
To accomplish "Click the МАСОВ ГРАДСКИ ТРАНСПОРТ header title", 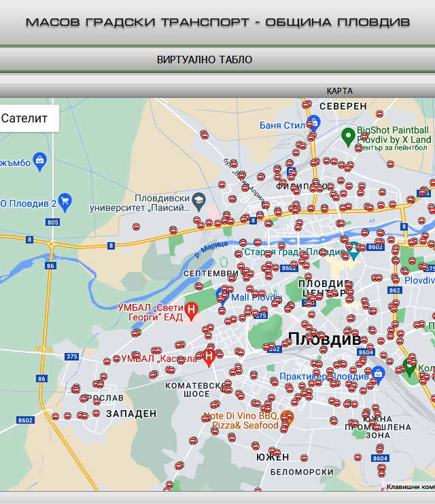I will pos(217,22).
